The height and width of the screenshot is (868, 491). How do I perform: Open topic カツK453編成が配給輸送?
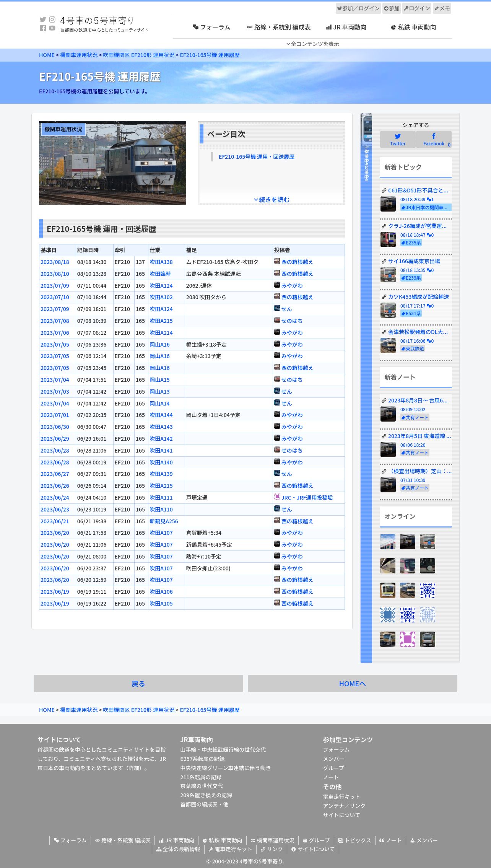coord(419,297)
